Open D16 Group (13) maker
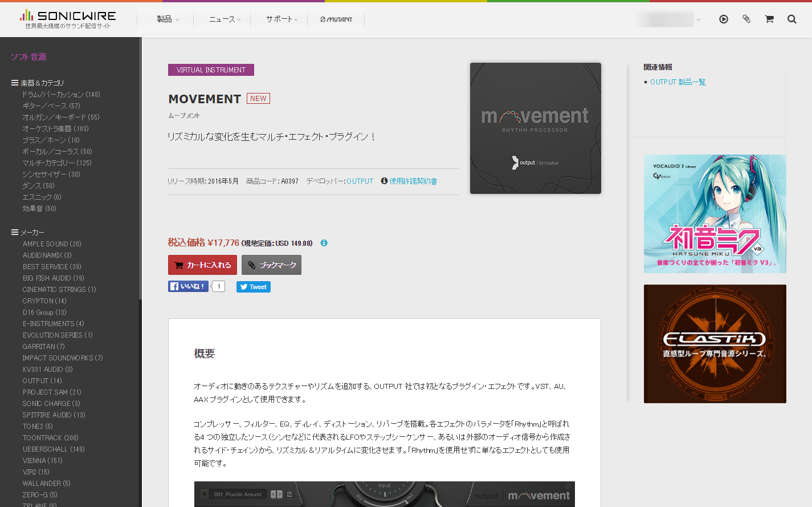The image size is (812, 507). [44, 313]
